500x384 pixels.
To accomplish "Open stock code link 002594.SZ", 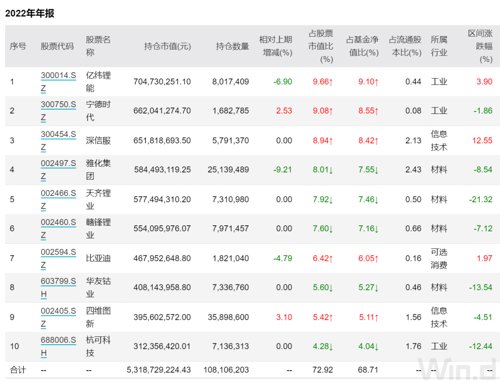I will [58, 258].
